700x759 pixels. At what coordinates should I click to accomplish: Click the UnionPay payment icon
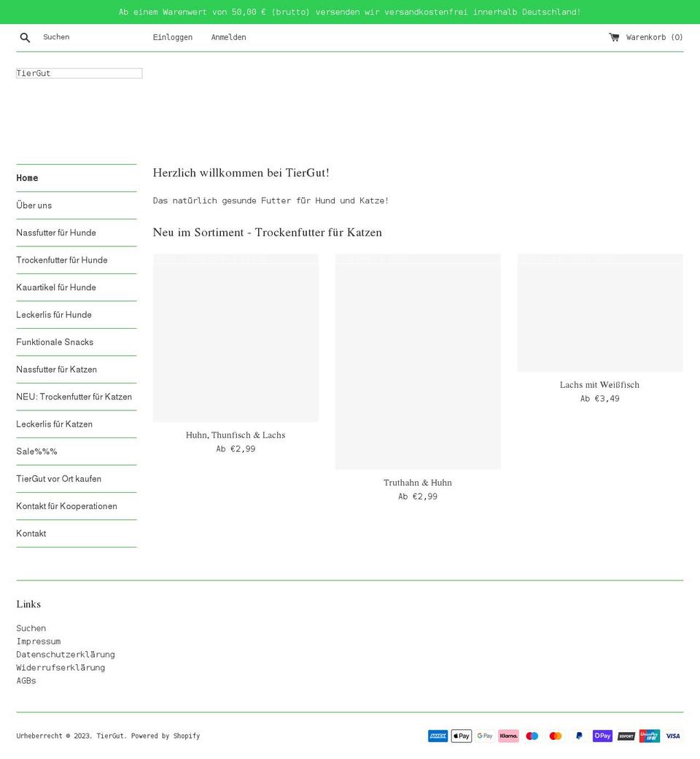click(x=649, y=736)
